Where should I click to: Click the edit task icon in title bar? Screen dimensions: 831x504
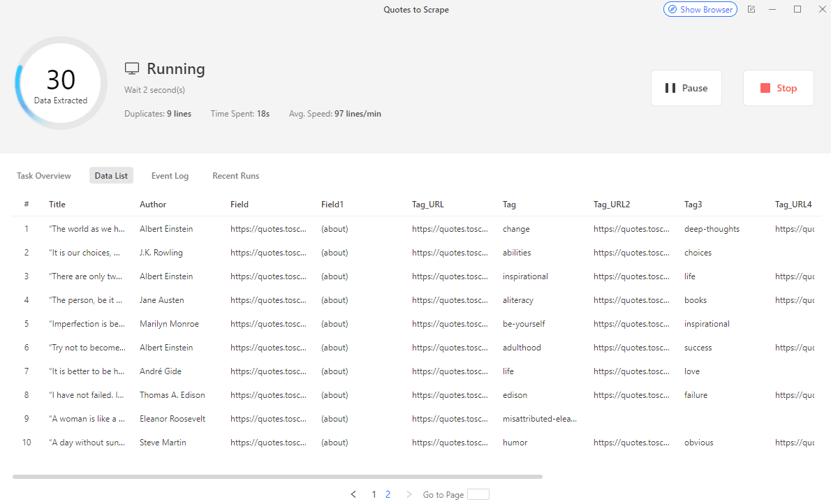coord(751,10)
